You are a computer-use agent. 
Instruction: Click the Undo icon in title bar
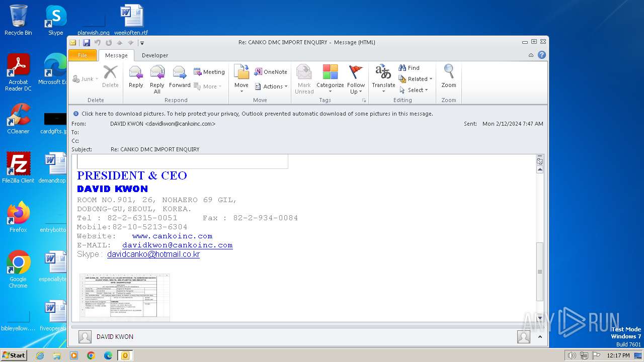pyautogui.click(x=98, y=43)
